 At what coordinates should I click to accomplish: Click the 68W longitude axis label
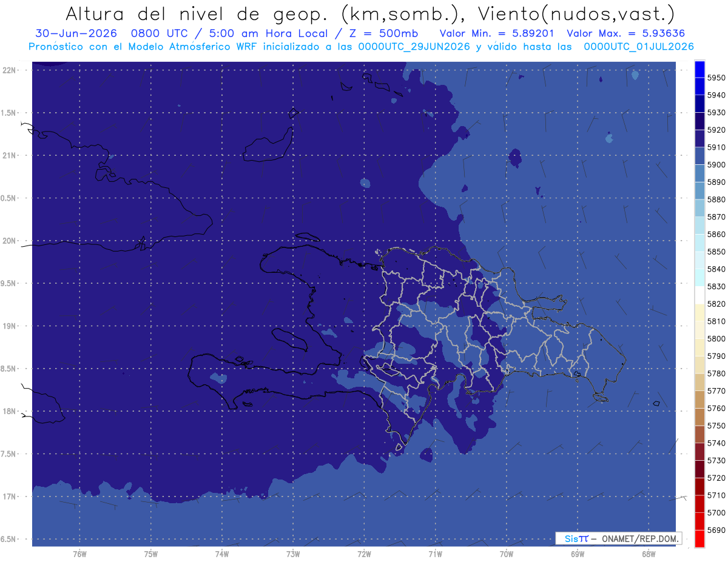click(x=649, y=554)
